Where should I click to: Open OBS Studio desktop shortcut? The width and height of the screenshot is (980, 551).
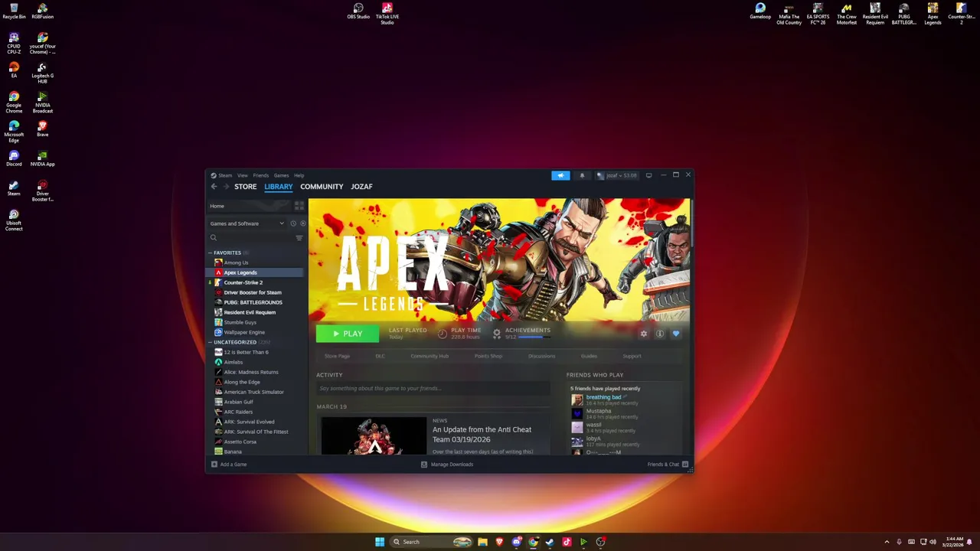[358, 12]
